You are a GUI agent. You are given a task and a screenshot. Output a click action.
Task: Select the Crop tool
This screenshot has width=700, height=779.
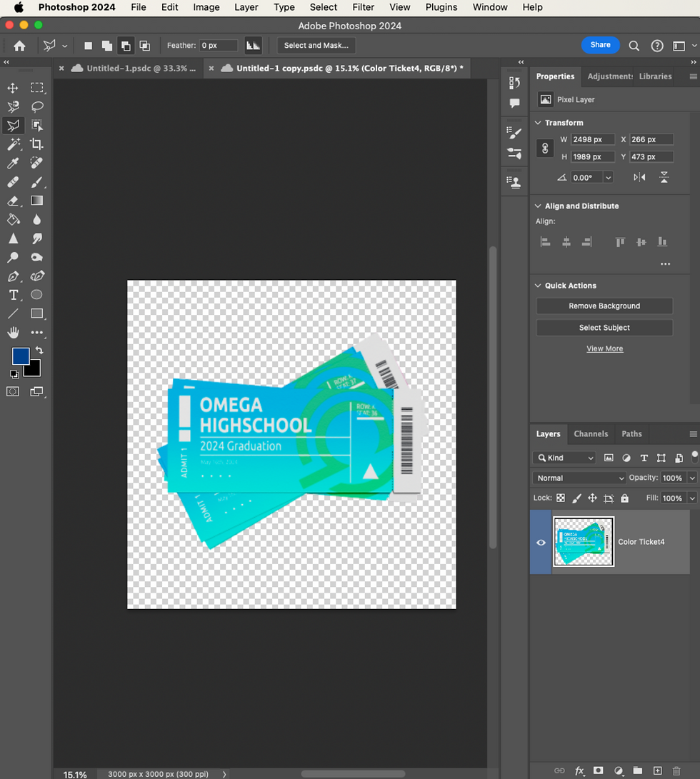37,144
